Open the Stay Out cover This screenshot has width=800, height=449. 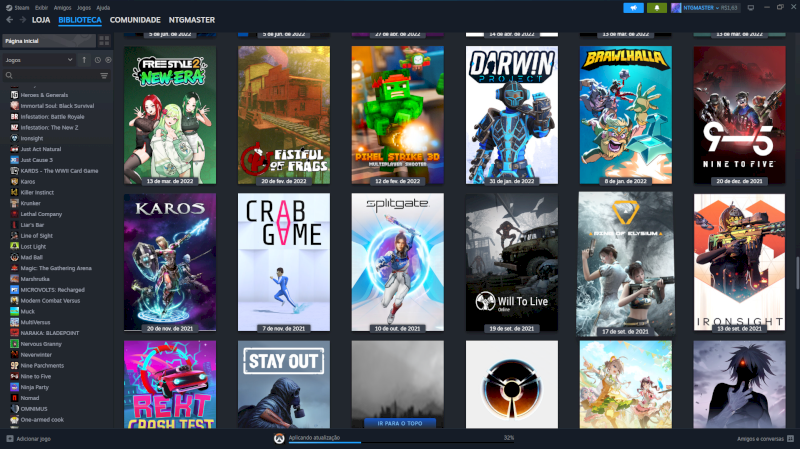pos(284,384)
